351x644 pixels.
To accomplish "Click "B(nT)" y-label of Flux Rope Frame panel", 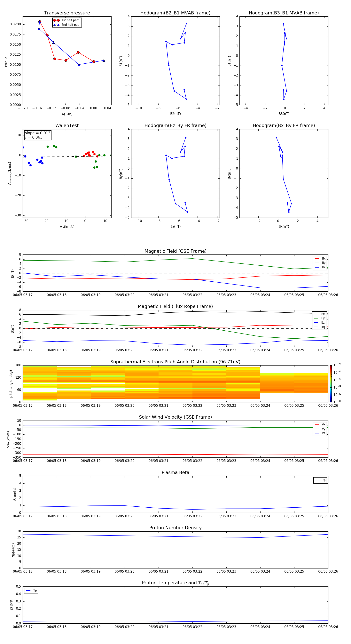I will tap(12, 329).
